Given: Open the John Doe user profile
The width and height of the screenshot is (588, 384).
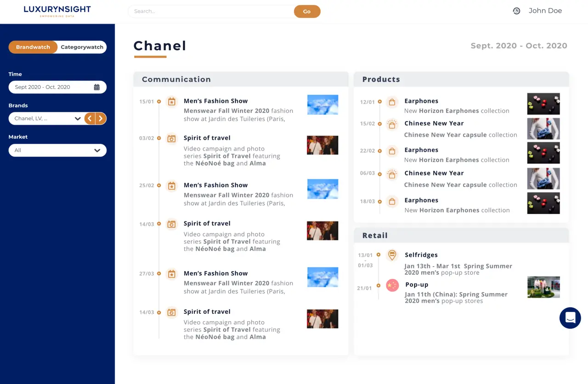Looking at the screenshot, I should click(545, 11).
